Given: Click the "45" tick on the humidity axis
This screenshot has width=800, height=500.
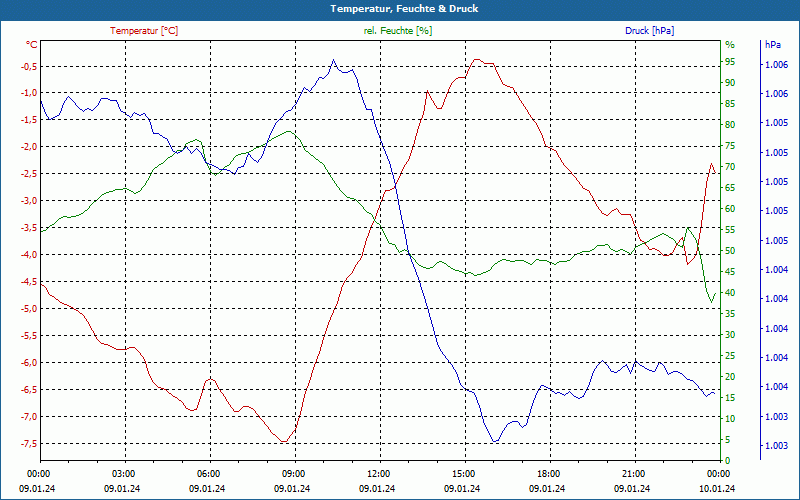Looking at the screenshot, I should point(730,271).
